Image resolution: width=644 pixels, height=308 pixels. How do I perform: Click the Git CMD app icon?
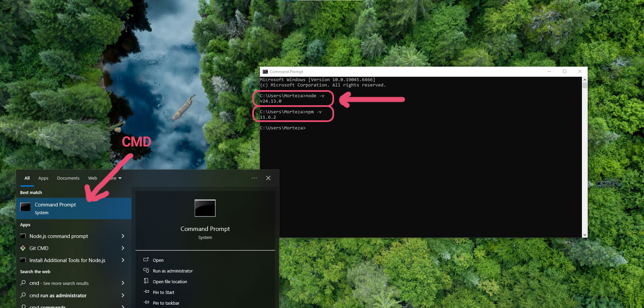[23, 248]
